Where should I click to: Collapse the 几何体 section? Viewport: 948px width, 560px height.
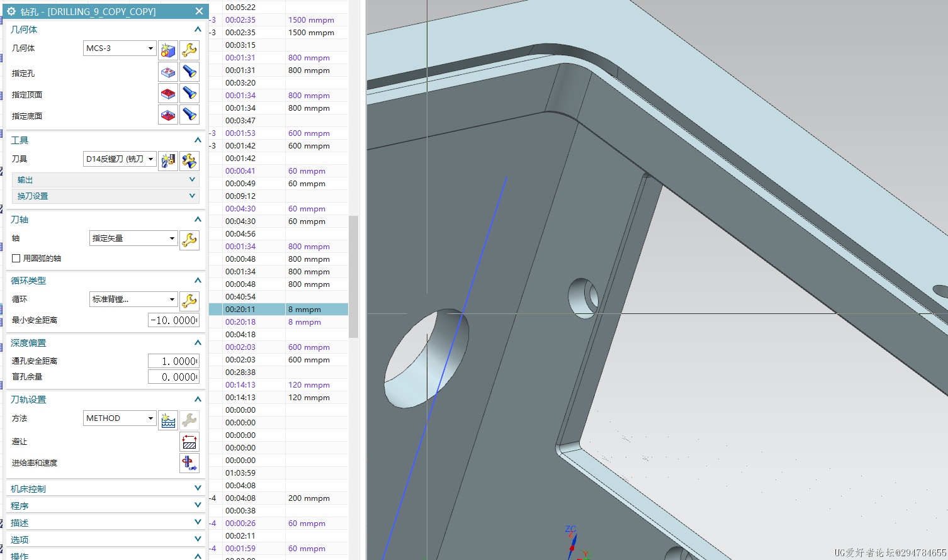pos(198,30)
